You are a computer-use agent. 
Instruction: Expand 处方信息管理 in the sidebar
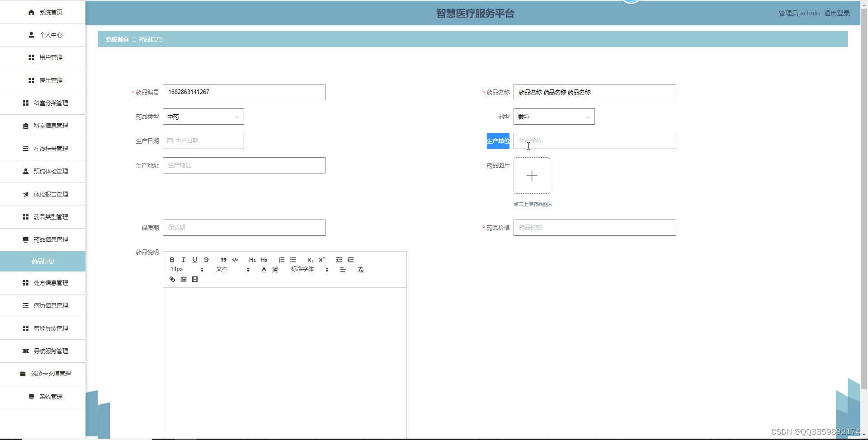click(42, 283)
